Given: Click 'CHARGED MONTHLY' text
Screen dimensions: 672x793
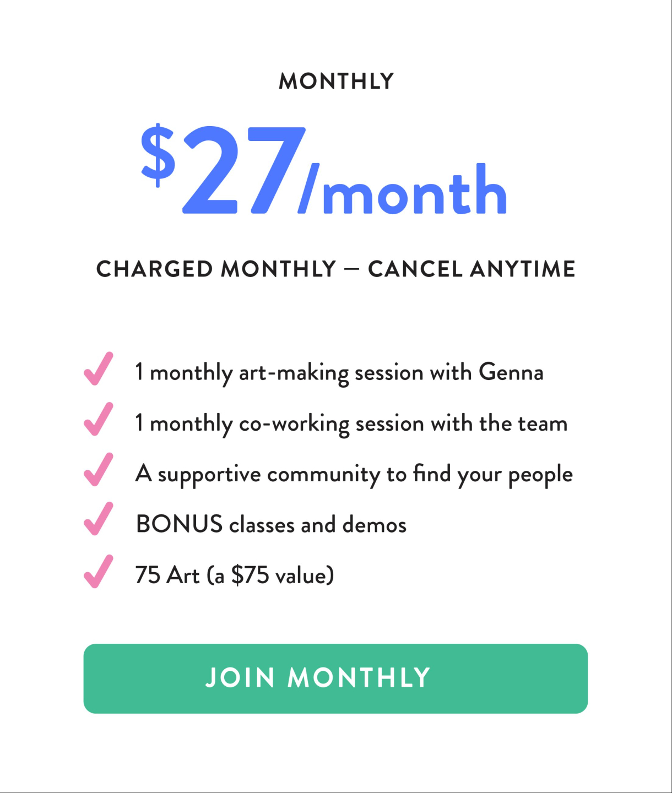Looking at the screenshot, I should coord(216,269).
